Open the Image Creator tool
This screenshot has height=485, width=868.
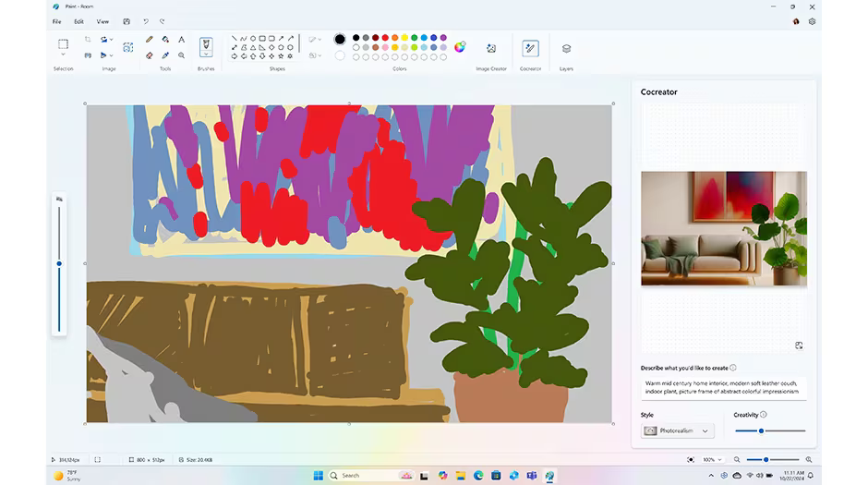point(491,48)
